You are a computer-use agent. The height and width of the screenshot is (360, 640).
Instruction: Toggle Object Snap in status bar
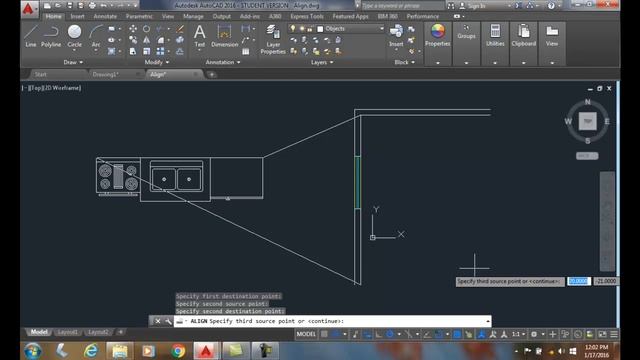click(438, 334)
